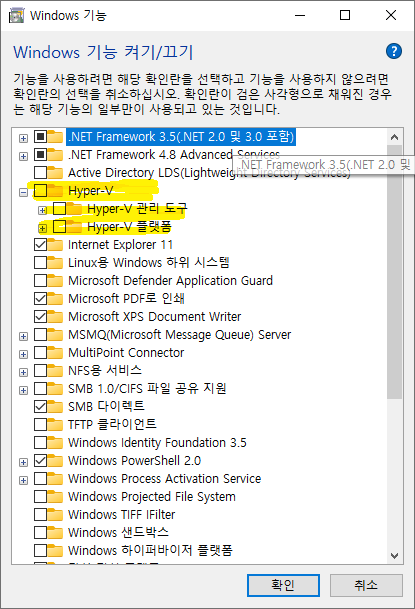Minimize the Windows 기능 dialog
415x609 pixels.
[300, 16]
